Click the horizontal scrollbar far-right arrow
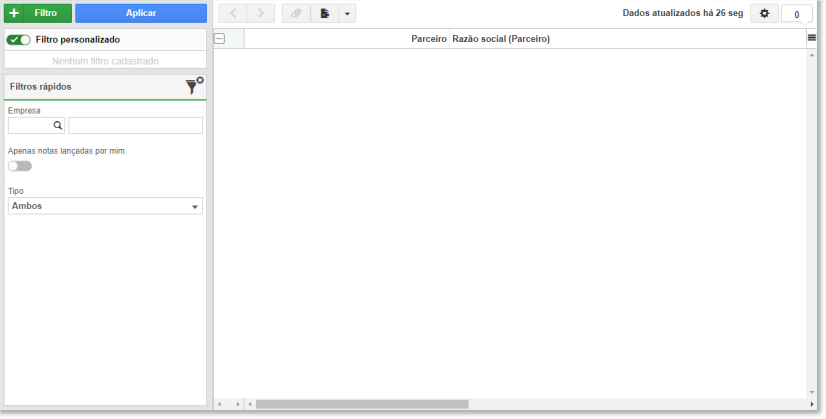The image size is (826, 419). [x=812, y=404]
